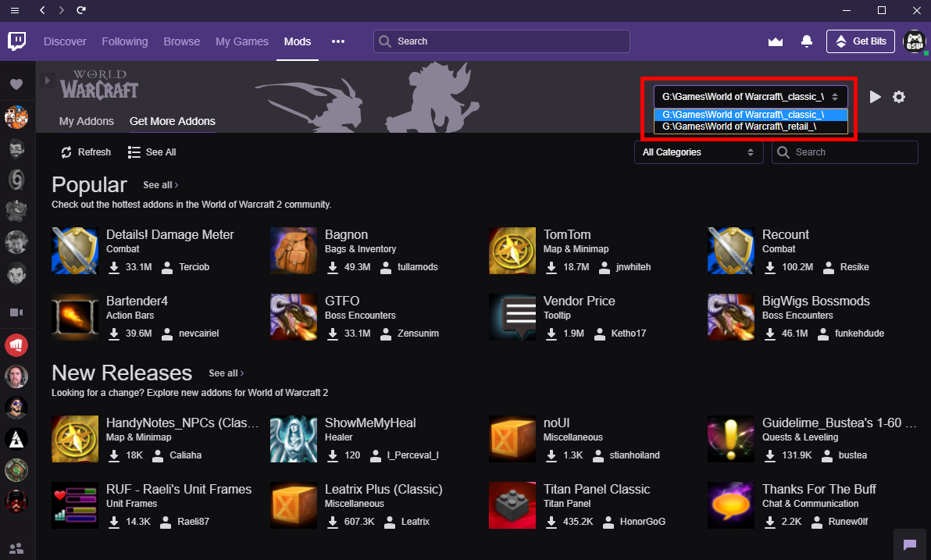Open the GTFO addon icon
931x560 pixels.
(x=294, y=317)
